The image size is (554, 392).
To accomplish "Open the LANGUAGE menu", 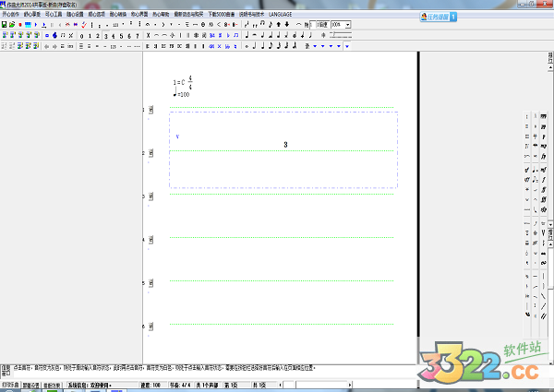I will click(x=280, y=15).
